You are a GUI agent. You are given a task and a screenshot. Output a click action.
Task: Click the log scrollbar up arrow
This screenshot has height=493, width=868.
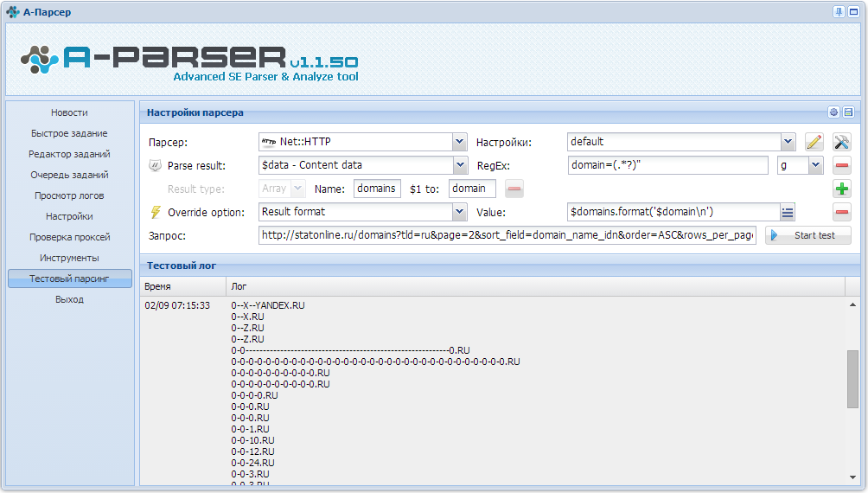tap(852, 304)
